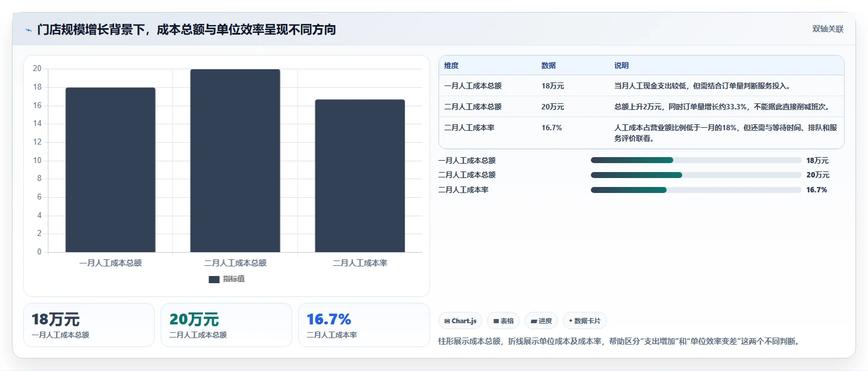Click the description starting 总额上升2万元
The height and width of the screenshot is (371, 868).
722,107
